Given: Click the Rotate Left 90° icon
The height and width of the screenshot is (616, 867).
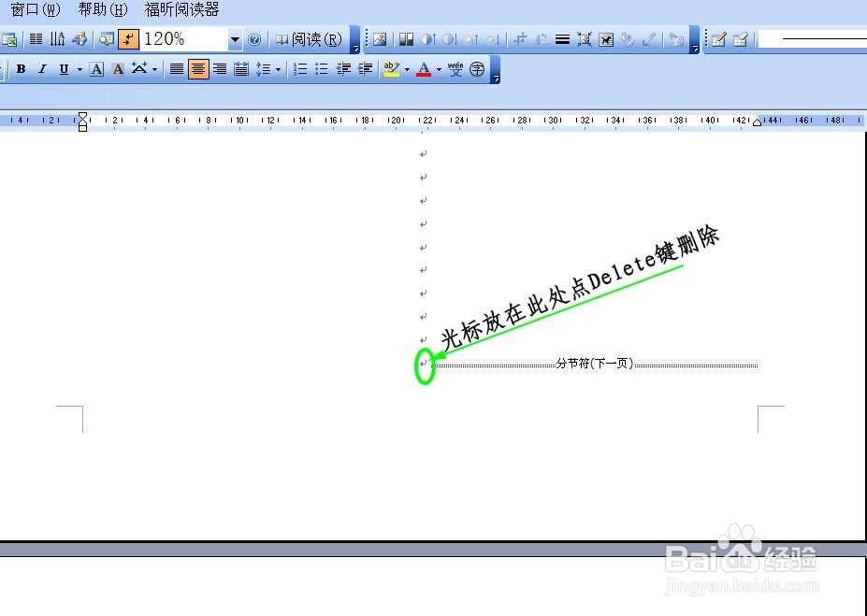Looking at the screenshot, I should (542, 39).
